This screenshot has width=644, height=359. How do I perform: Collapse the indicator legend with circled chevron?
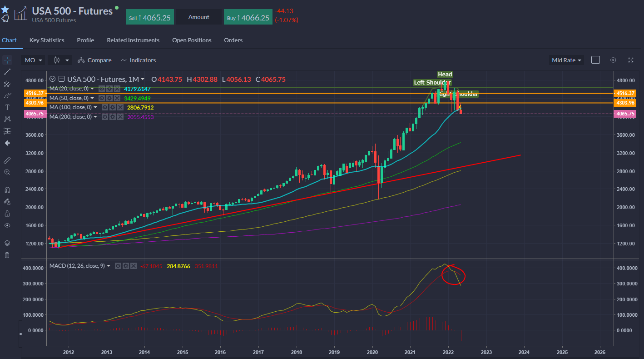coord(53,79)
